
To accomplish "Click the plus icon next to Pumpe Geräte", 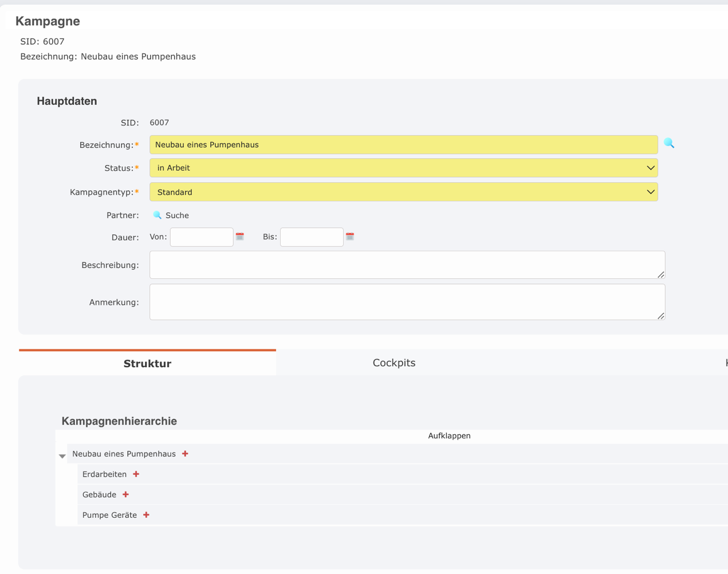I will pos(147,515).
